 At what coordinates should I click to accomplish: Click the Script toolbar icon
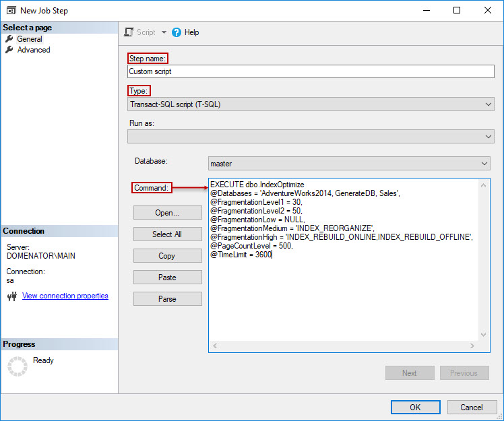pos(129,32)
